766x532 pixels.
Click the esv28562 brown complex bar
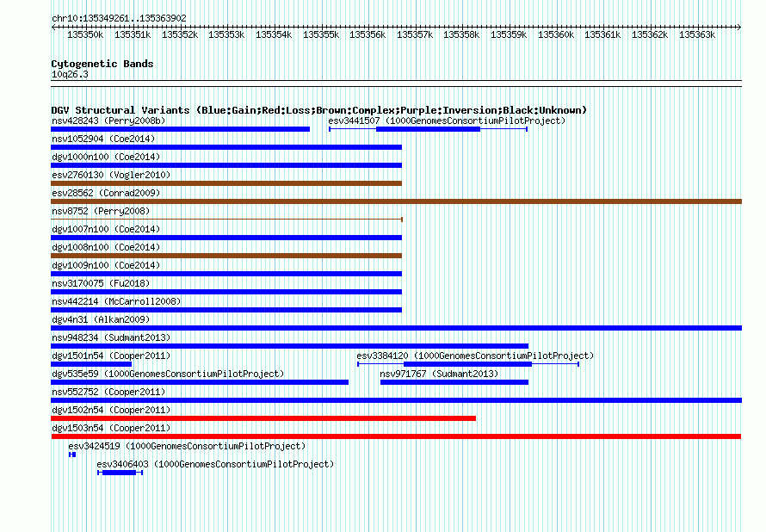point(396,201)
